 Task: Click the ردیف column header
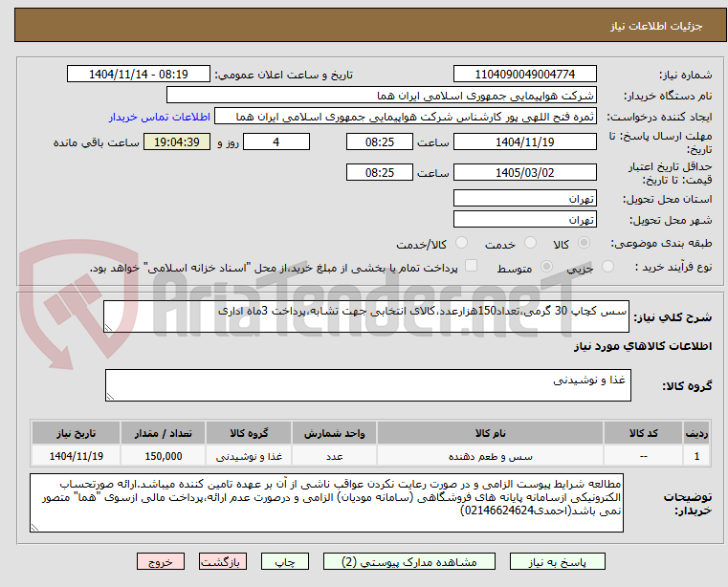point(696,433)
